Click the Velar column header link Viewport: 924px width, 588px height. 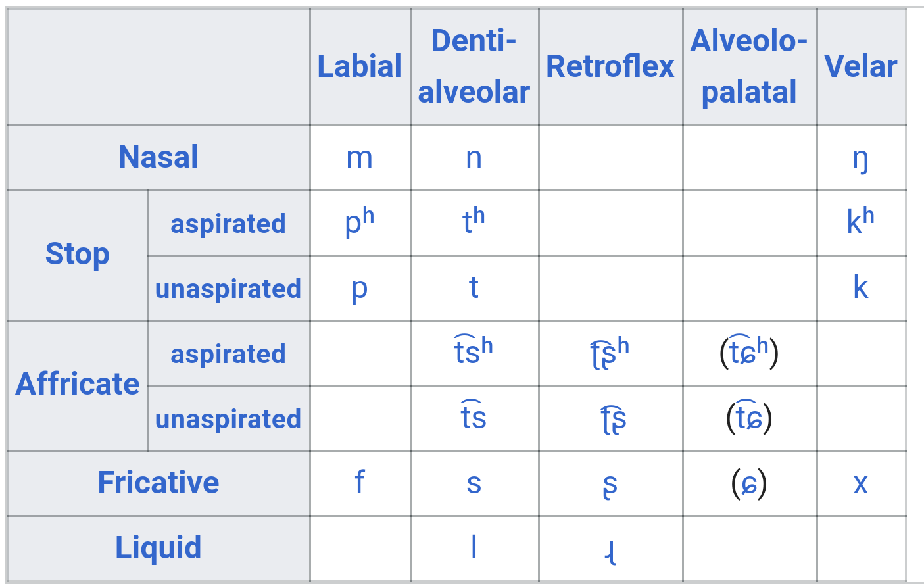pyautogui.click(x=860, y=66)
